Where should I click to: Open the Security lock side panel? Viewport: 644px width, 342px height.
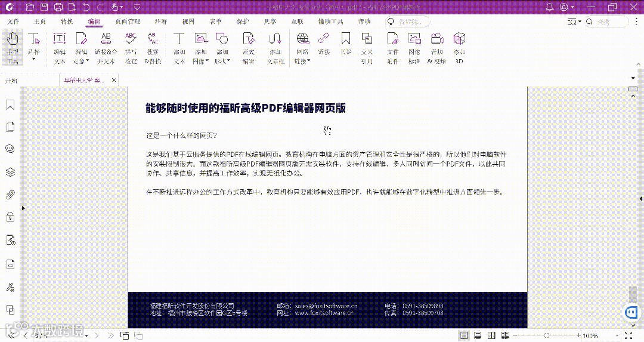point(10,217)
